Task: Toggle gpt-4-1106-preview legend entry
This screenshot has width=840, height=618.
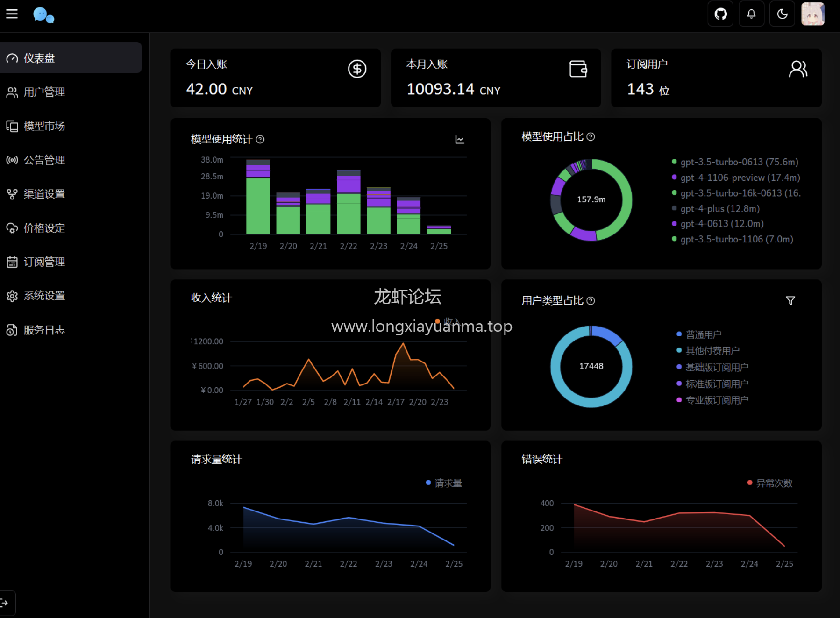Action: [736, 178]
